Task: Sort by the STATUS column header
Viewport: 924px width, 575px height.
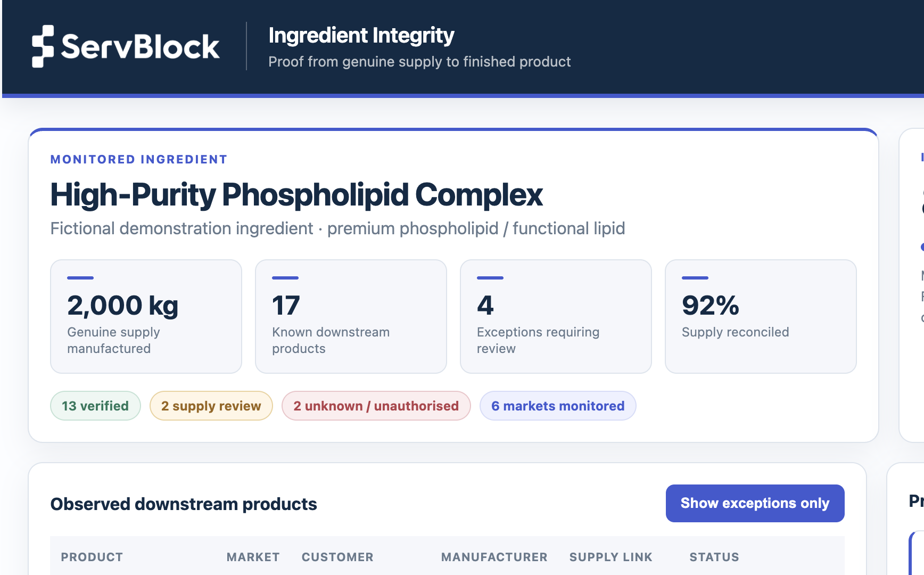Action: click(x=714, y=557)
